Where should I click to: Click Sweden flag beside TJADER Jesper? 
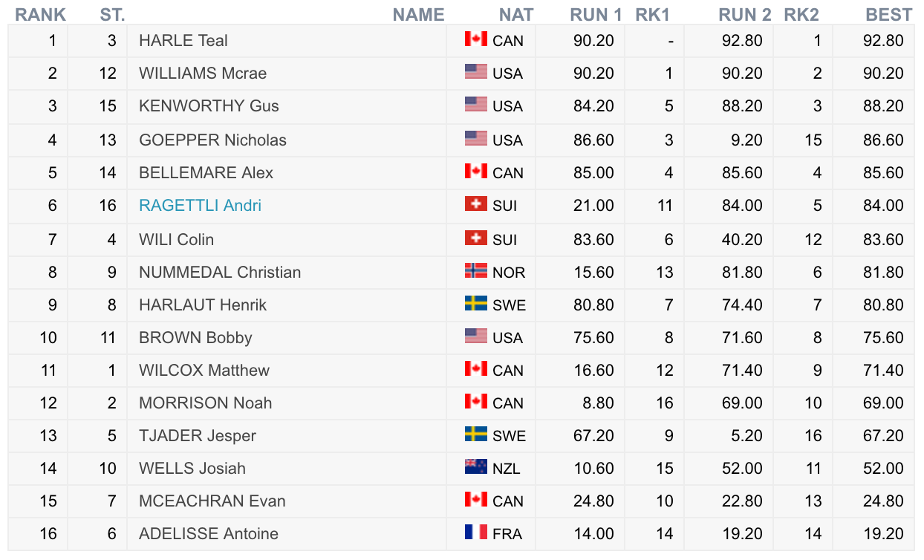tap(476, 434)
